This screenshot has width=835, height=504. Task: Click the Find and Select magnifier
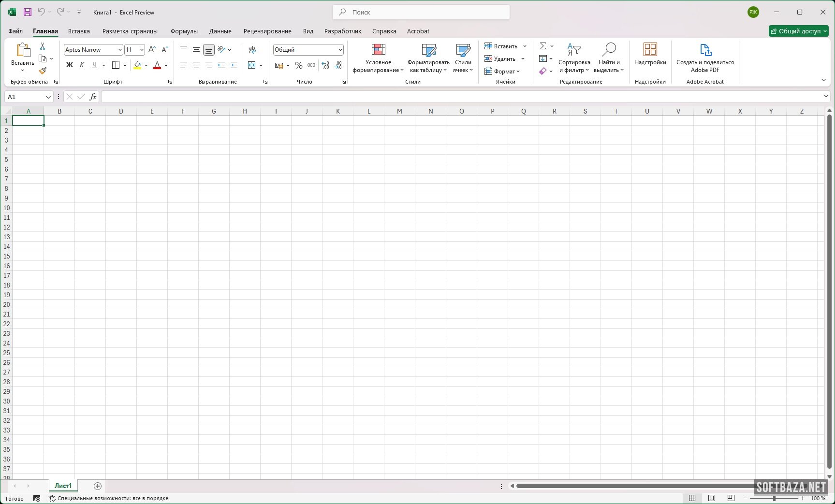(609, 50)
